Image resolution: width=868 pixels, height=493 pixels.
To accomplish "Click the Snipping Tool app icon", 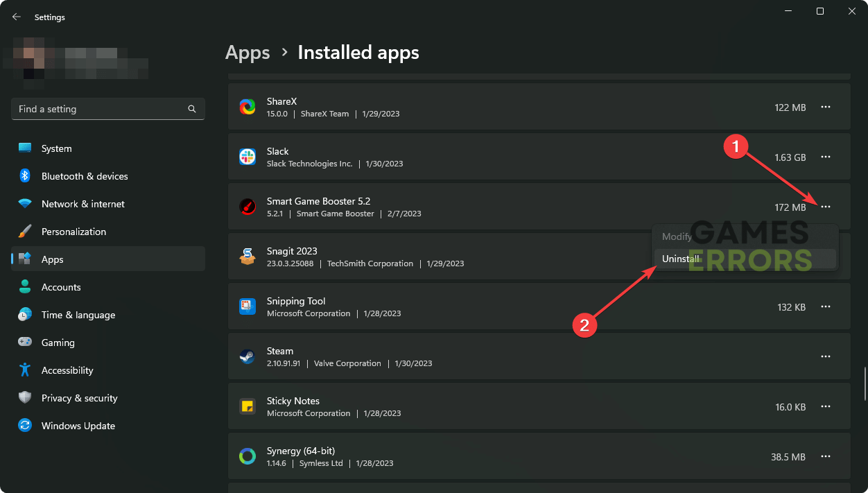I will pyautogui.click(x=248, y=306).
